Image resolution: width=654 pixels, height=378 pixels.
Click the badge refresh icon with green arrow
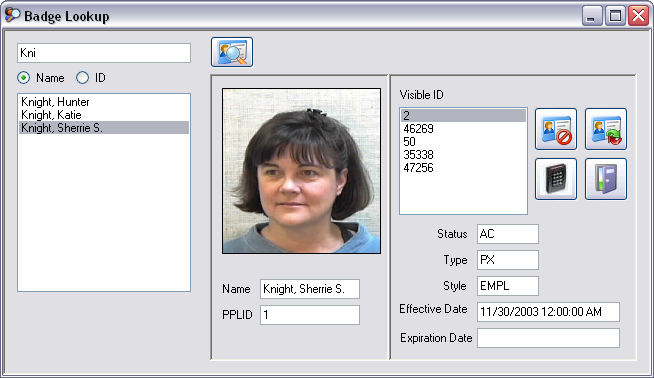pyautogui.click(x=606, y=129)
